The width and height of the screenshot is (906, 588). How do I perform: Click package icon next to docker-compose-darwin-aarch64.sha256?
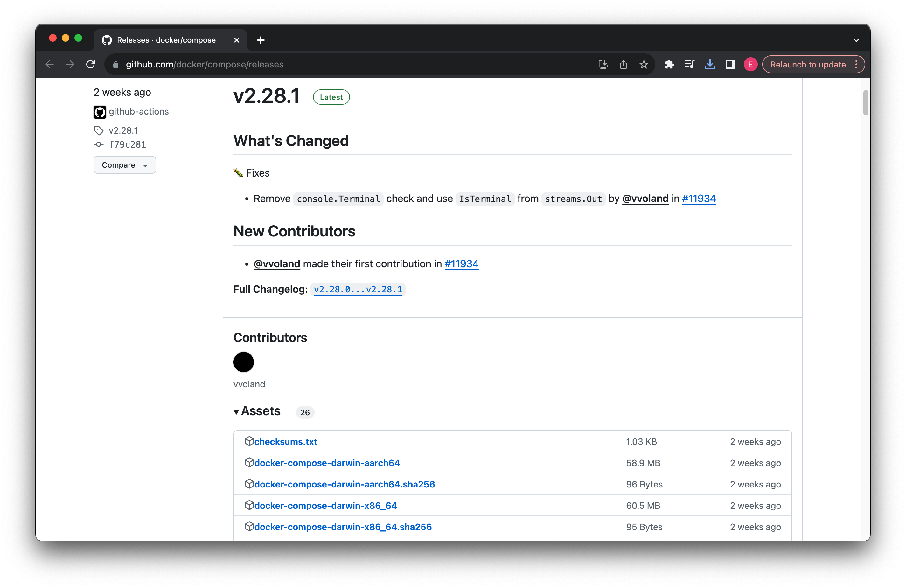pyautogui.click(x=249, y=484)
